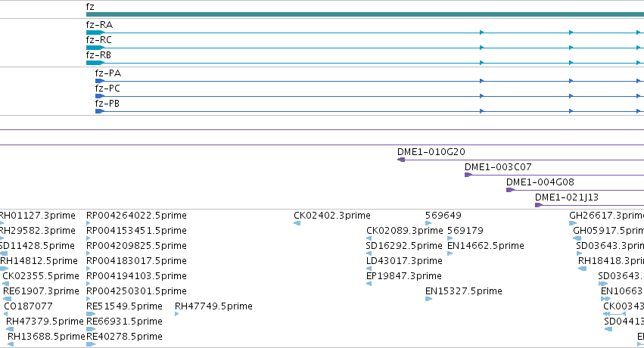Viewport: 644px width, 348px height.
Task: Select the CK02402.3prime EST arrow
Action: point(297,223)
